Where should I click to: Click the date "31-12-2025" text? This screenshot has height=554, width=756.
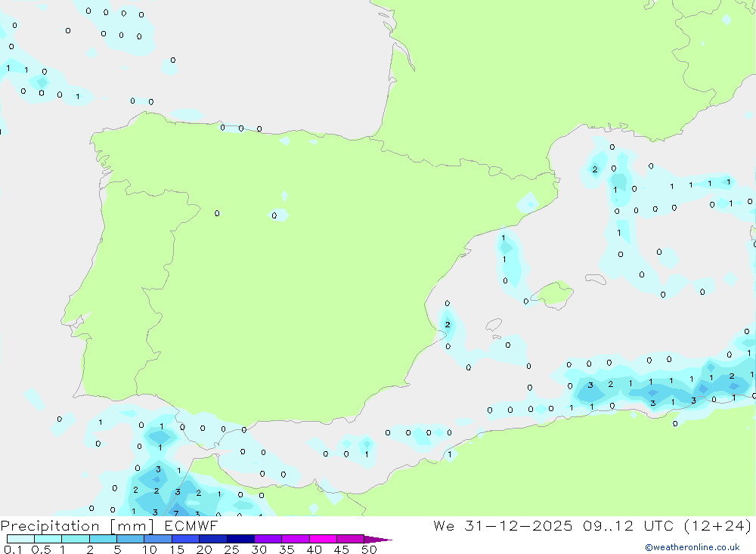(x=519, y=525)
